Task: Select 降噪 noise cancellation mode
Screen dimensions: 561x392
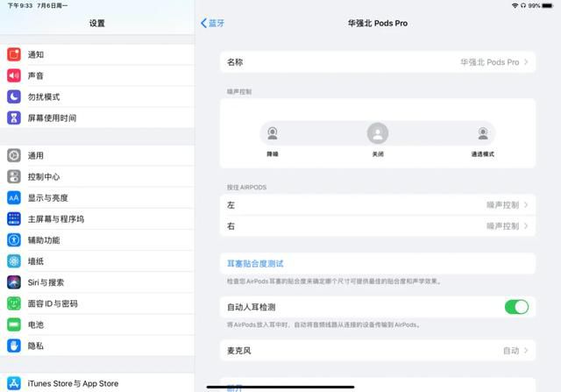Action: 273,134
